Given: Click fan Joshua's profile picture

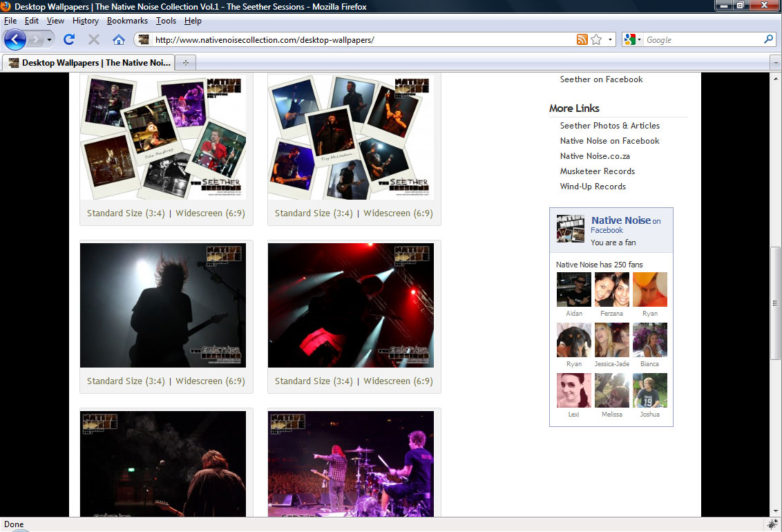Looking at the screenshot, I should click(650, 390).
